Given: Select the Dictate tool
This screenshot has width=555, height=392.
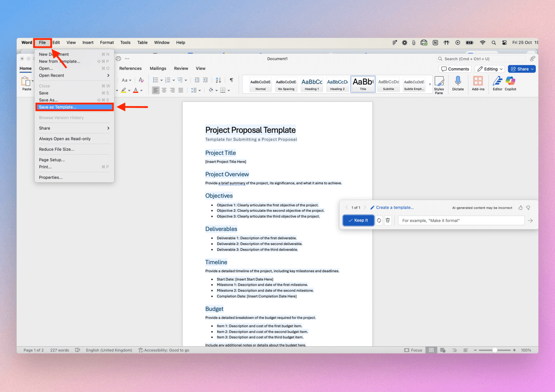Looking at the screenshot, I should click(x=458, y=84).
